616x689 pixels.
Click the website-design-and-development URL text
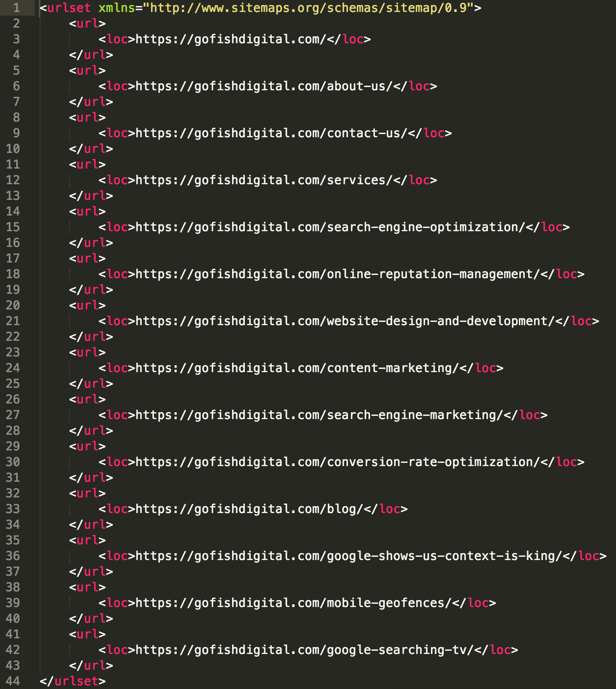click(x=345, y=321)
